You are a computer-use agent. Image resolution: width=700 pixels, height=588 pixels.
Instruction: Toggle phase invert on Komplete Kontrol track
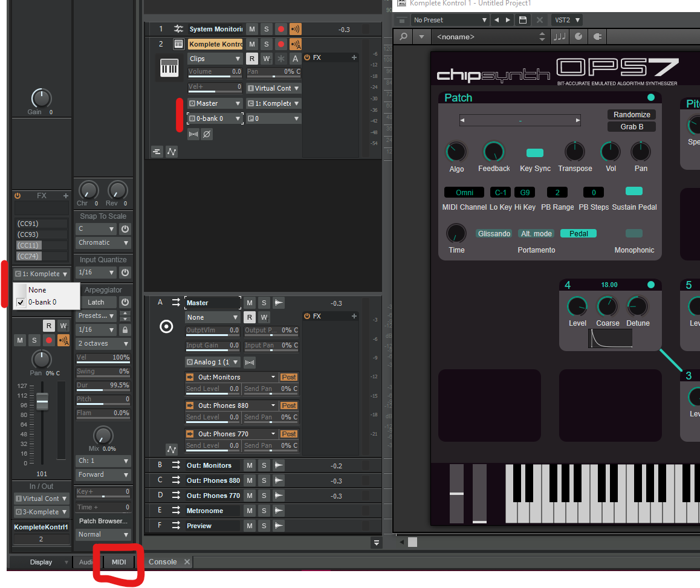pyautogui.click(x=206, y=134)
